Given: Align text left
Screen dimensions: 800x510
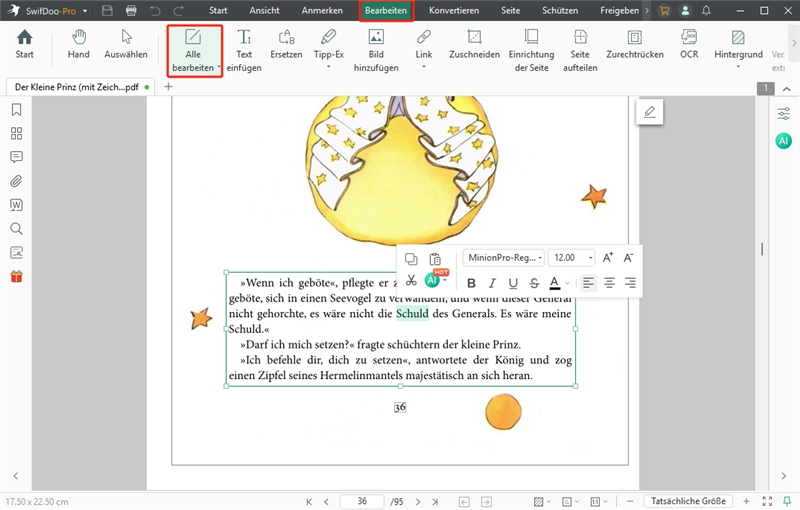Looking at the screenshot, I should pos(588,283).
